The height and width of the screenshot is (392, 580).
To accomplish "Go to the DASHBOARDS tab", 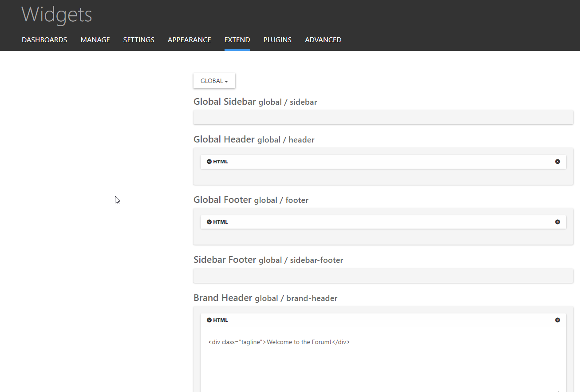I will tap(44, 40).
